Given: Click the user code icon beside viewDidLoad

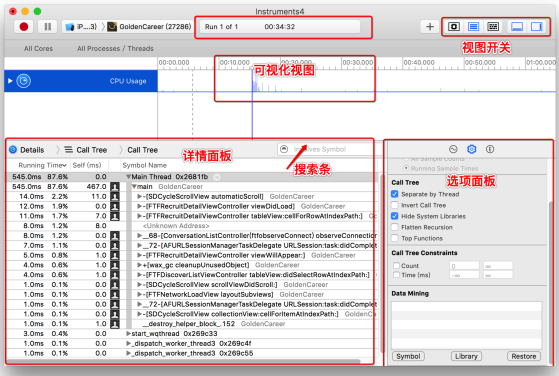Looking at the screenshot, I should [115, 206].
